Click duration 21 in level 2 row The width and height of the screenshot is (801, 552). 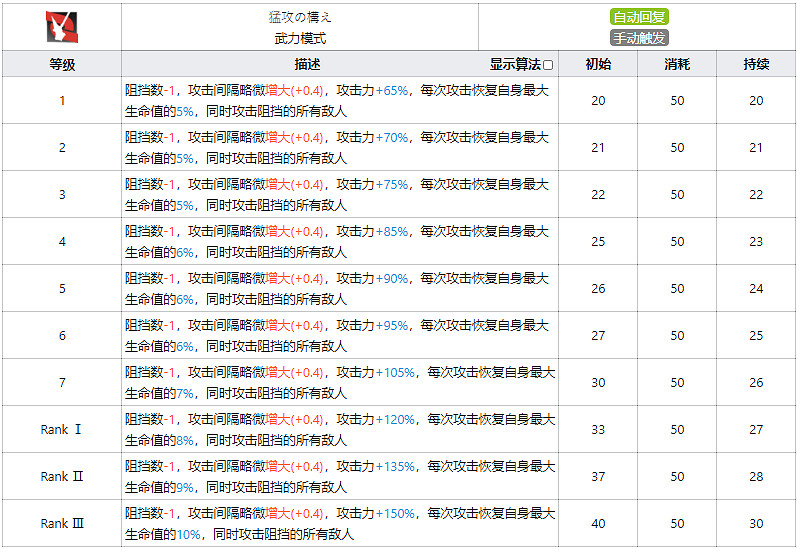point(756,148)
